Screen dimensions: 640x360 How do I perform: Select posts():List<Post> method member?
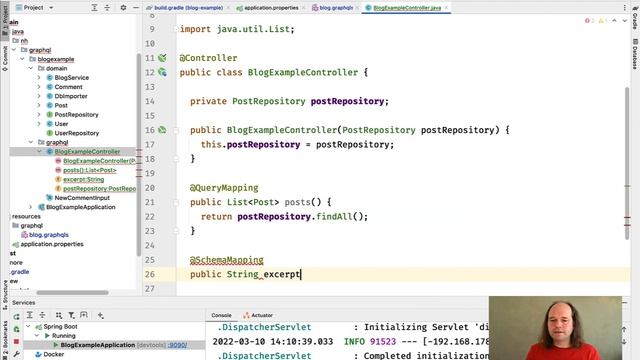(x=90, y=170)
